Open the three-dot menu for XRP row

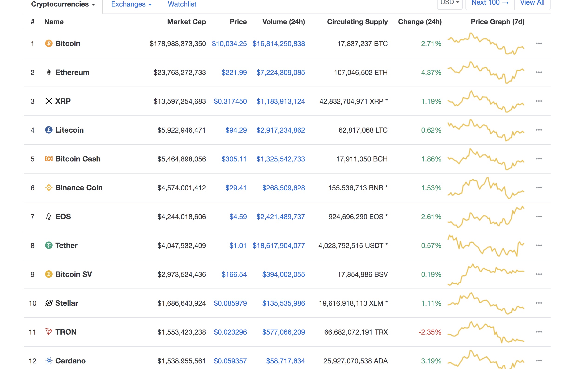click(x=539, y=101)
